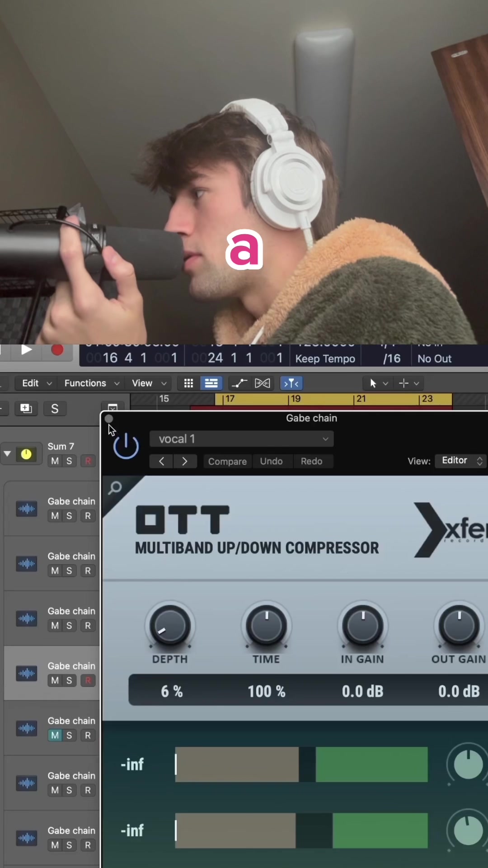
Task: Click bar 15 on the ruler
Action: (x=164, y=399)
